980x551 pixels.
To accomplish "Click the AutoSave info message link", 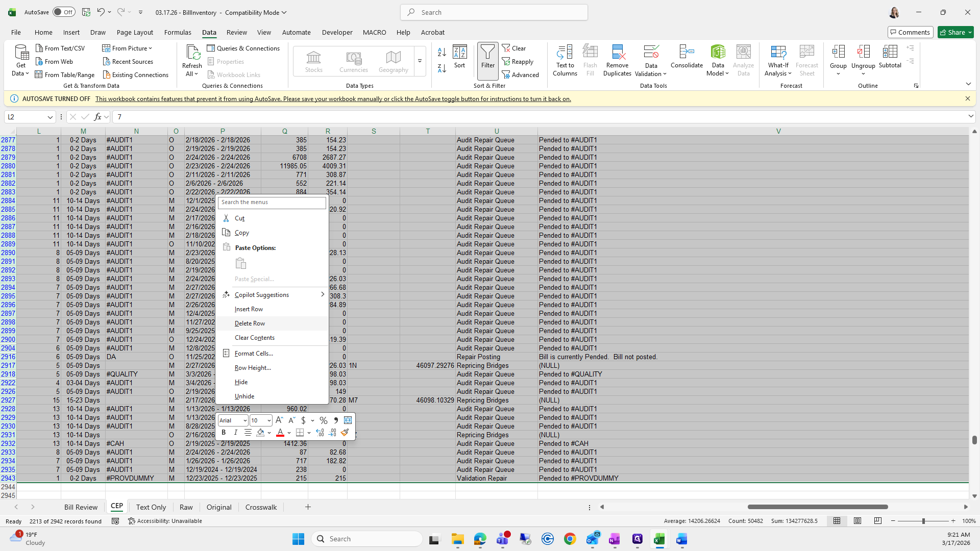I will 333,99.
